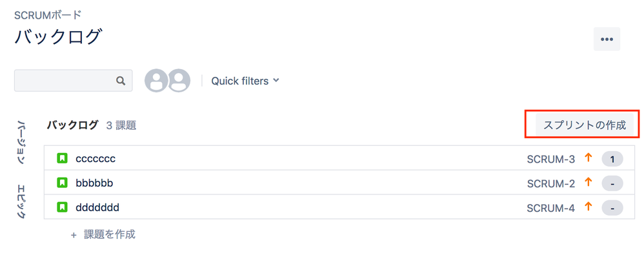Expand the Quick filters dropdown
Screen dimensions: 644x259
245,81
